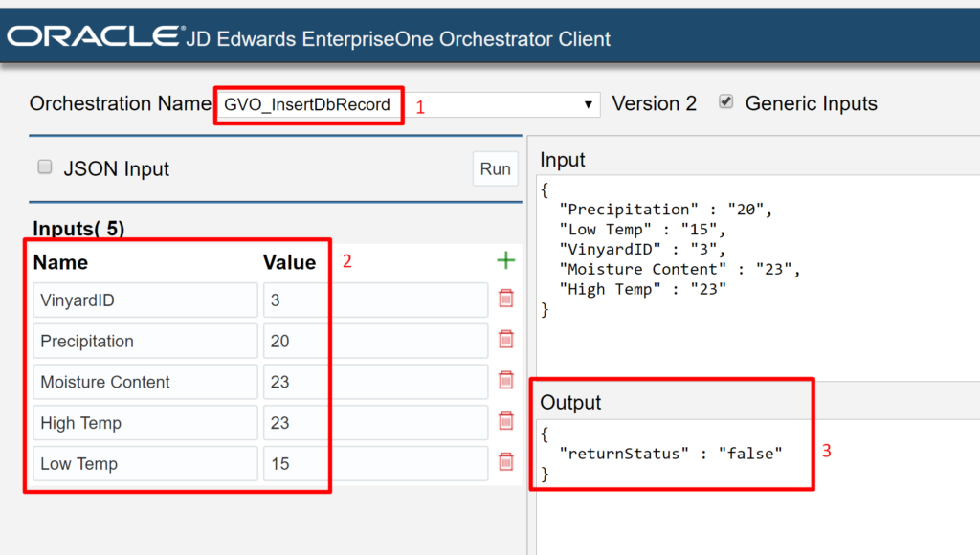Run the orchestration
The height and width of the screenshot is (555, 980).
pos(495,168)
